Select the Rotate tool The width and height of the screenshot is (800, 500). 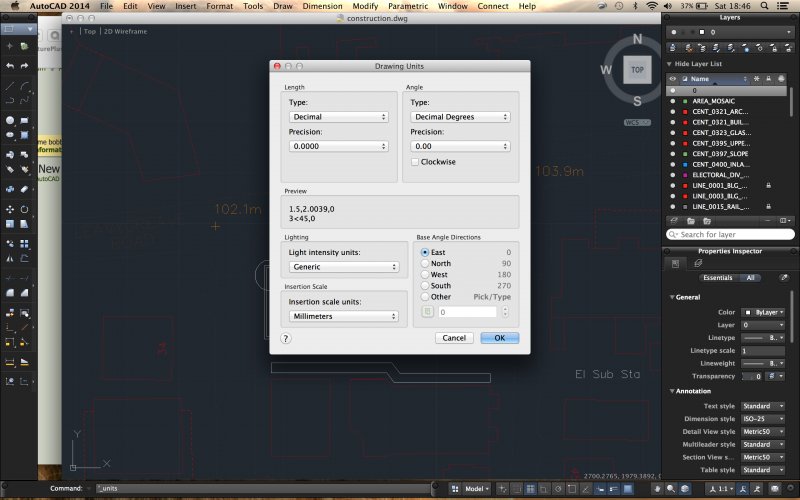(x=24, y=209)
